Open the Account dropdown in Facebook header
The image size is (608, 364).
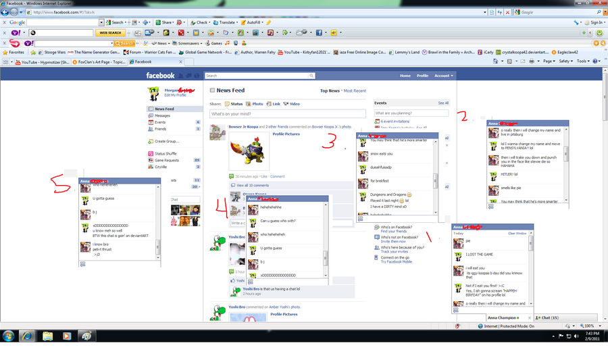click(x=444, y=76)
